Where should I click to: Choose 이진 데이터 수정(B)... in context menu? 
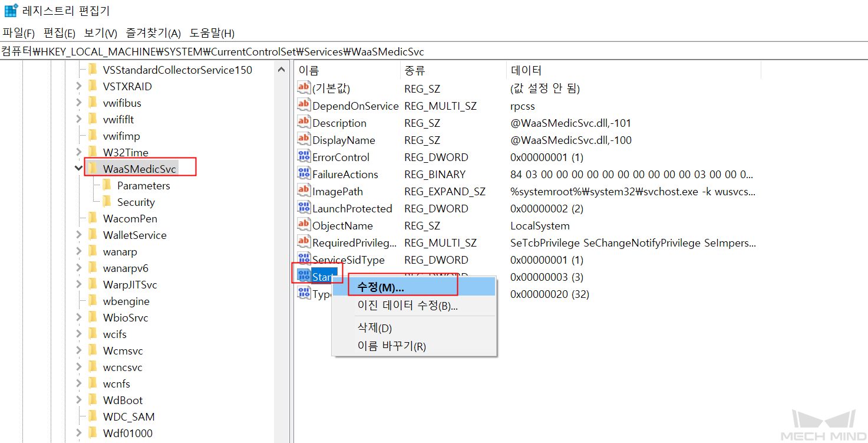(x=414, y=305)
